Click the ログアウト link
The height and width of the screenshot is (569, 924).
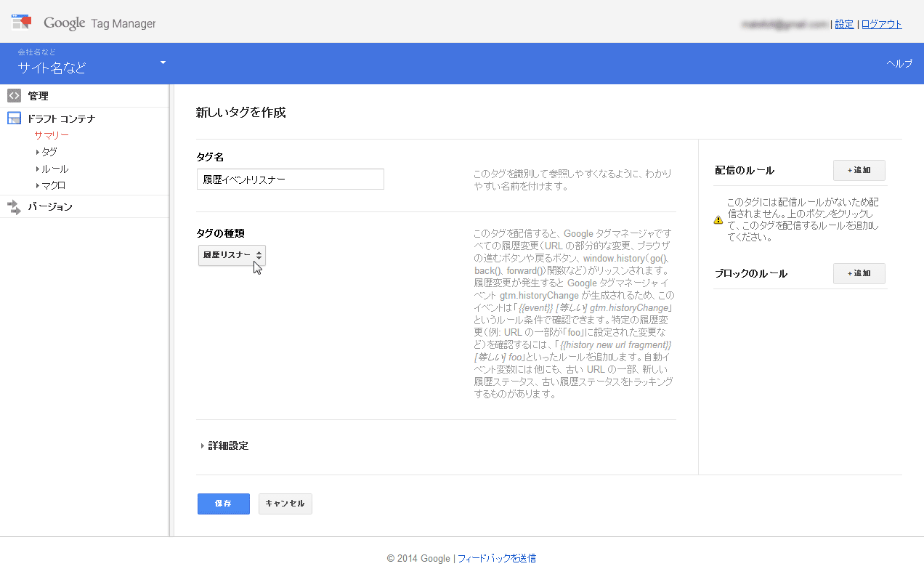click(x=881, y=24)
